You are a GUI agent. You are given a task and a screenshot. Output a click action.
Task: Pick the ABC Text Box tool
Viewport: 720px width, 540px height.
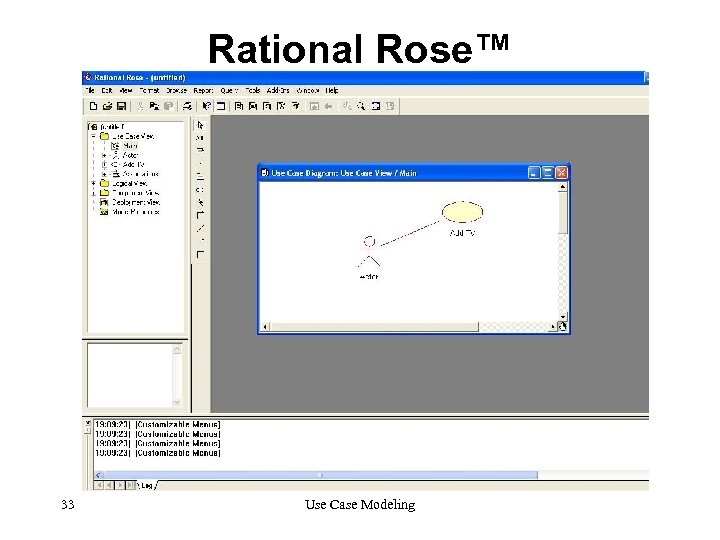[200, 138]
